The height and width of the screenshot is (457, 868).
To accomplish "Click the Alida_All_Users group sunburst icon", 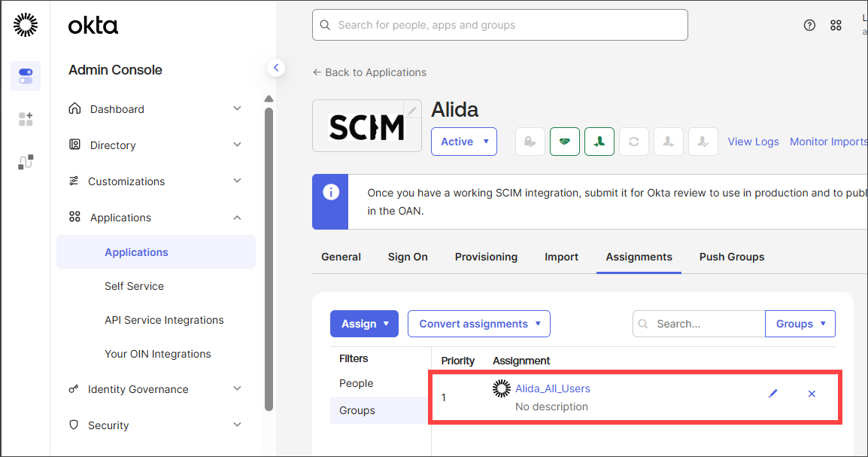I will (x=502, y=388).
